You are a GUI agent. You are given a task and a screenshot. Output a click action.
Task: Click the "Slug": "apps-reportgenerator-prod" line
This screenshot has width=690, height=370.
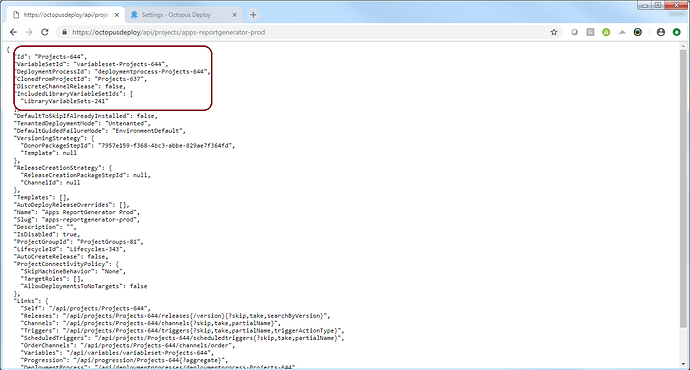tap(77, 220)
